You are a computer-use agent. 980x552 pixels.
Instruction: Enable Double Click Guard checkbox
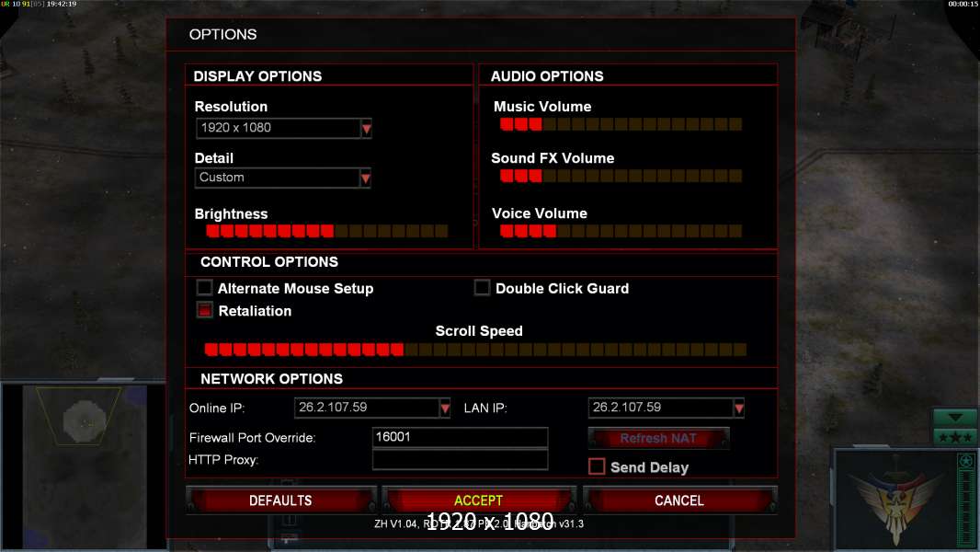pyautogui.click(x=482, y=288)
